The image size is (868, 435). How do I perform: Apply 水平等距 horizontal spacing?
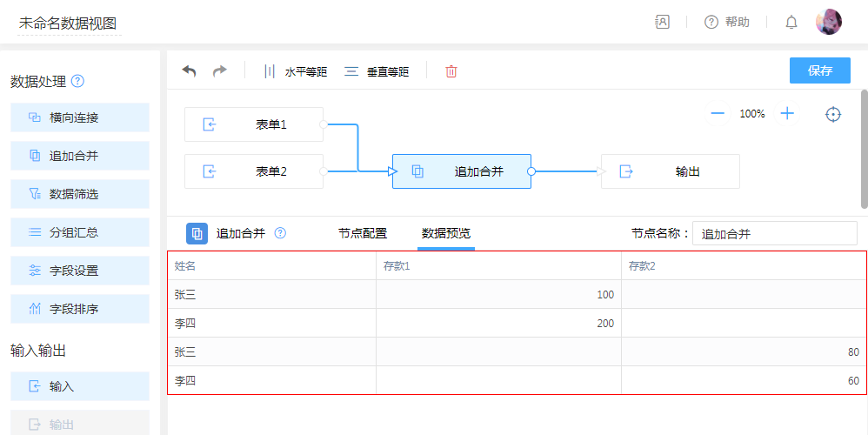[x=295, y=71]
